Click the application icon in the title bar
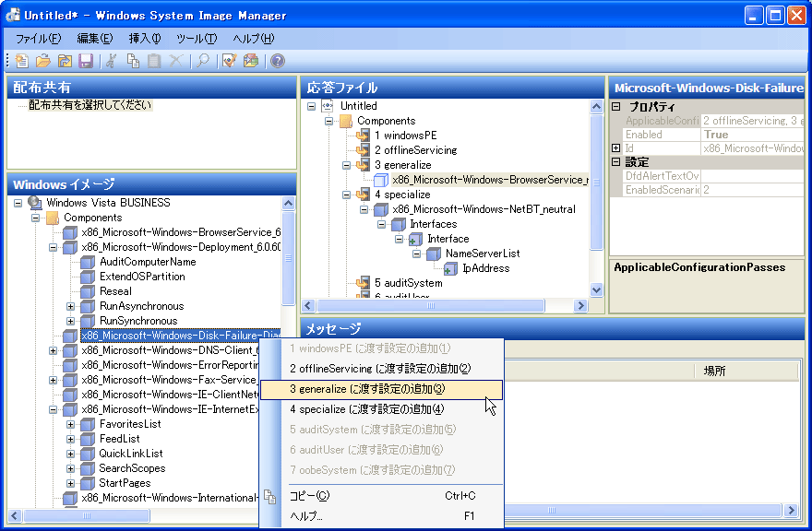 (x=13, y=15)
